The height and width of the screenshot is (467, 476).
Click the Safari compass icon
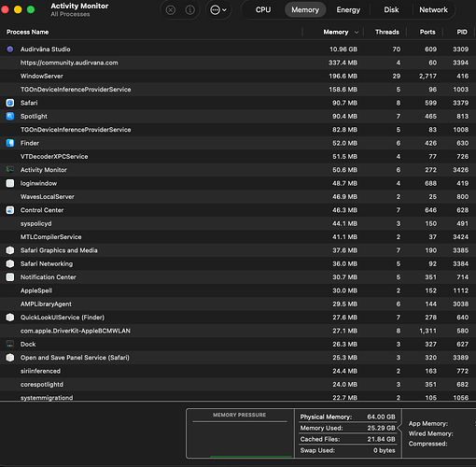click(x=10, y=103)
